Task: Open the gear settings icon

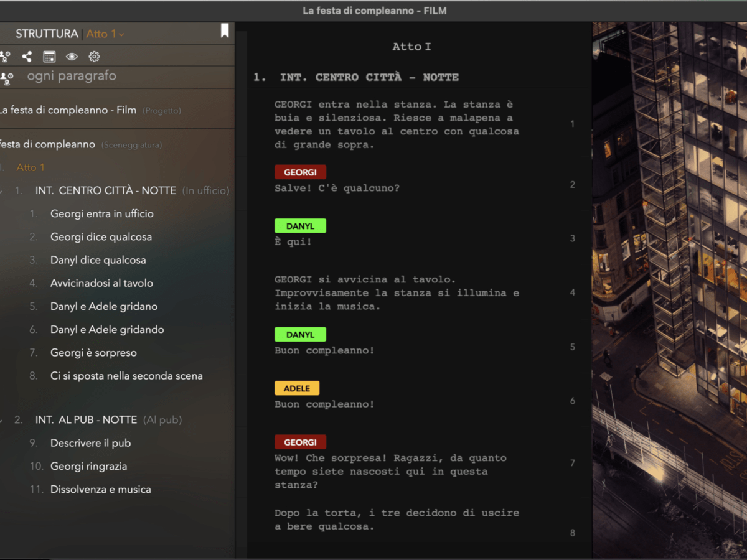Action: pos(94,57)
